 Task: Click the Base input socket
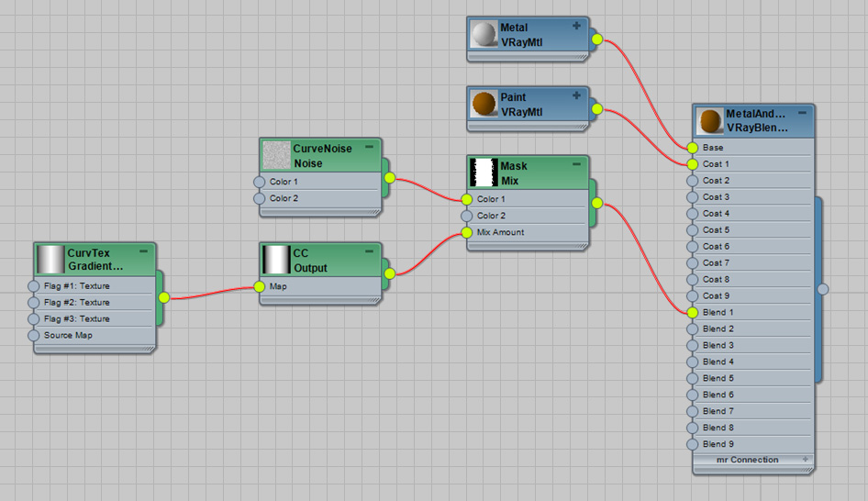(x=693, y=148)
